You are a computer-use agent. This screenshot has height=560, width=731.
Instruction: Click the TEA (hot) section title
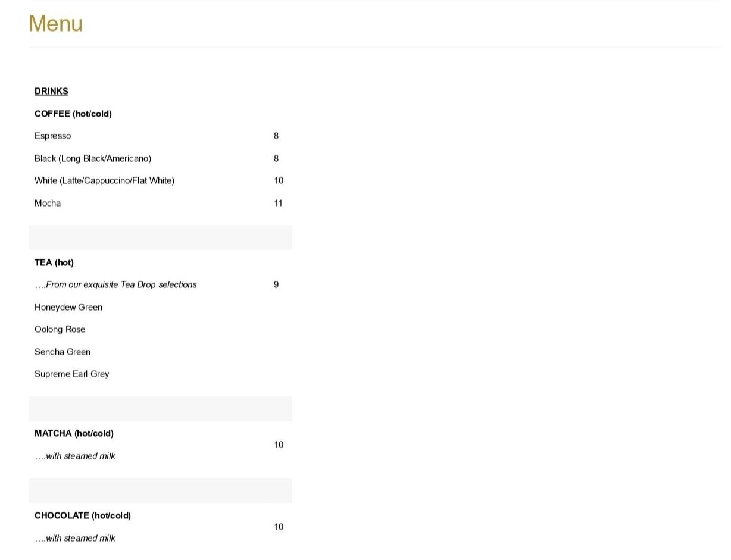pos(54,262)
